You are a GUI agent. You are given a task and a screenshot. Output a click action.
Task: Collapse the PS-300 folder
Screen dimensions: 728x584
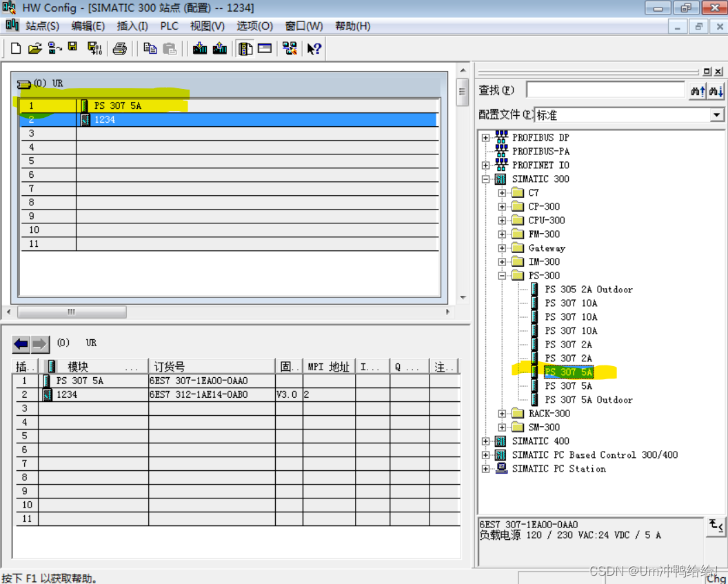[x=502, y=276]
